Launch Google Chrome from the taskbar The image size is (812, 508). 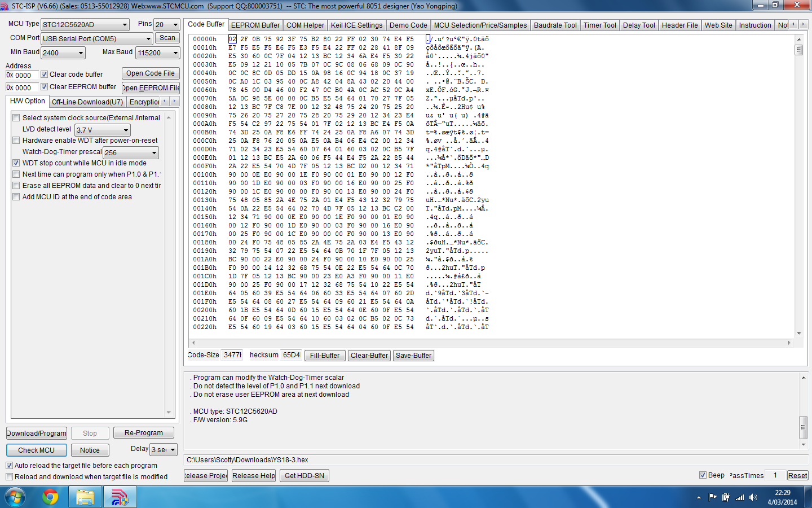pos(50,497)
